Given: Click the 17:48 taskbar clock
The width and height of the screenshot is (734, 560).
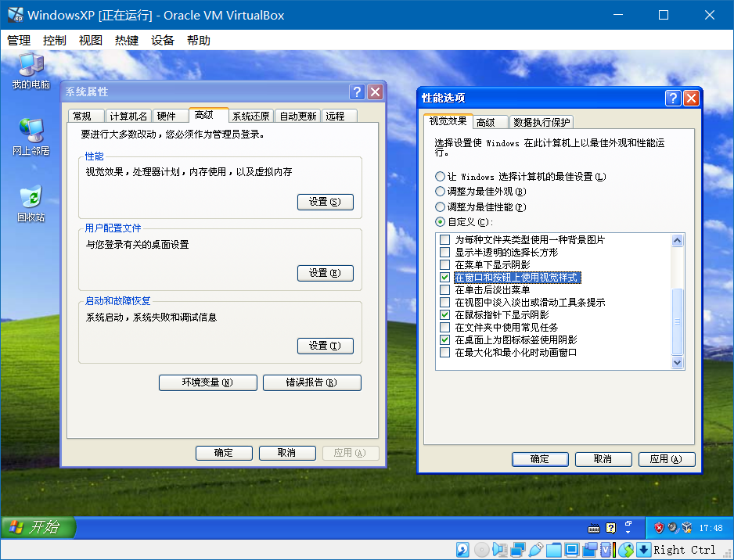Looking at the screenshot, I should 711,528.
